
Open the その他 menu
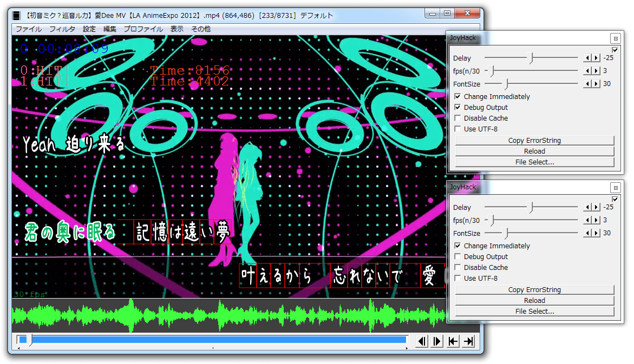(201, 29)
